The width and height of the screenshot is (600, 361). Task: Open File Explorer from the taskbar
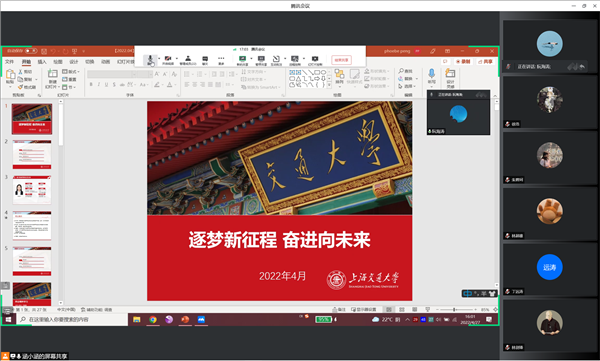click(x=137, y=319)
